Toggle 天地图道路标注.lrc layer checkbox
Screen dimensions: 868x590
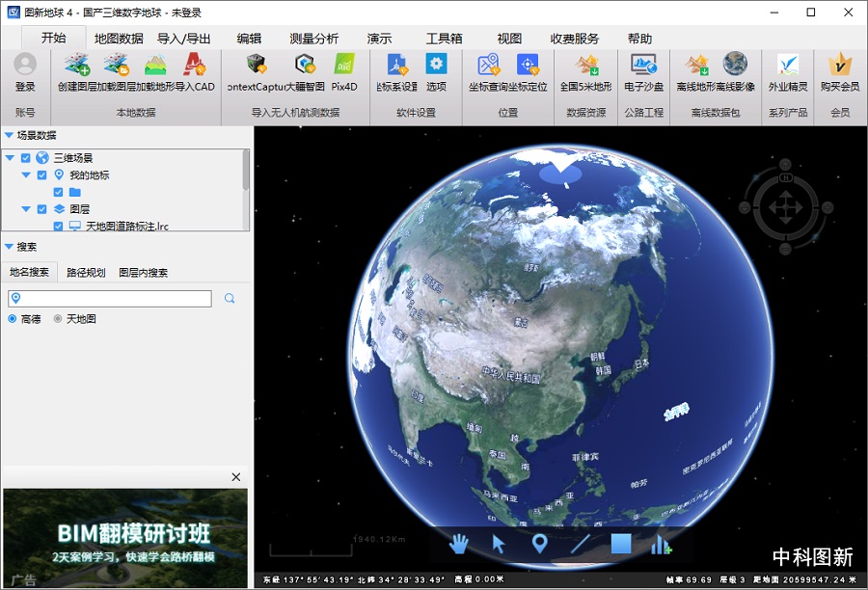[58, 227]
